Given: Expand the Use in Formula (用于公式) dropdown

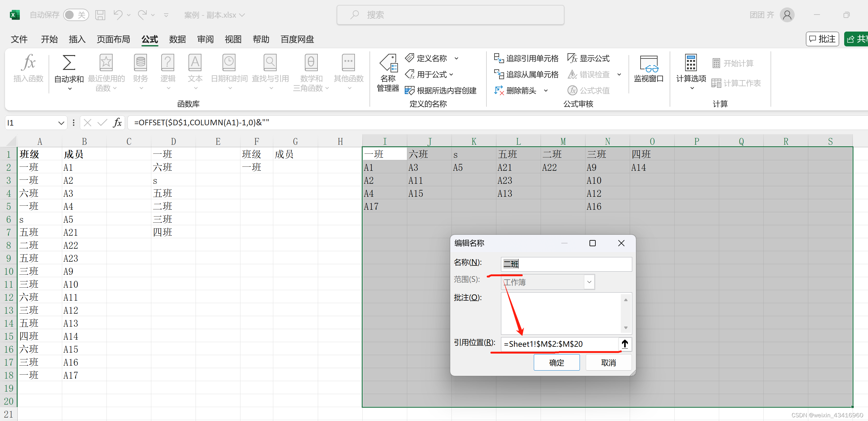Looking at the screenshot, I should tap(451, 75).
